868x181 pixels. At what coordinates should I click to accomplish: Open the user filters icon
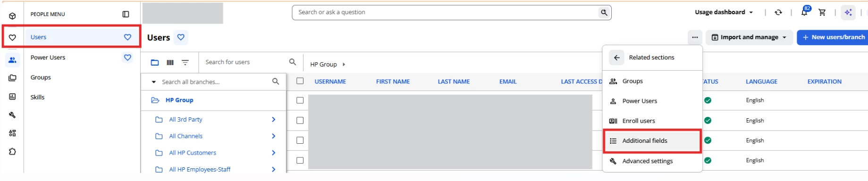[x=185, y=62]
